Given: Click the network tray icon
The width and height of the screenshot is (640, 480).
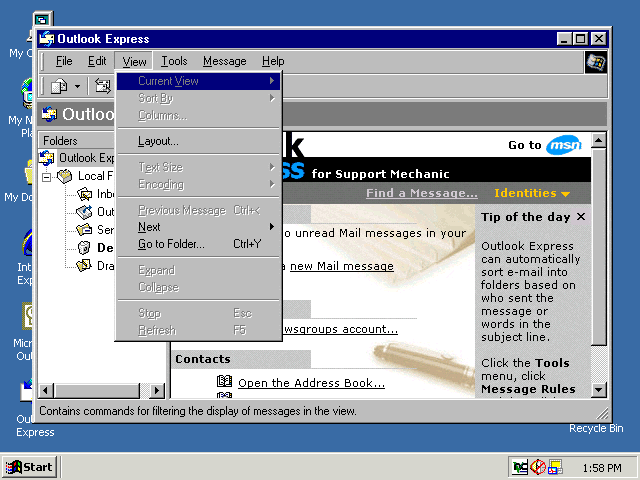Looking at the screenshot, I should click(520, 467).
